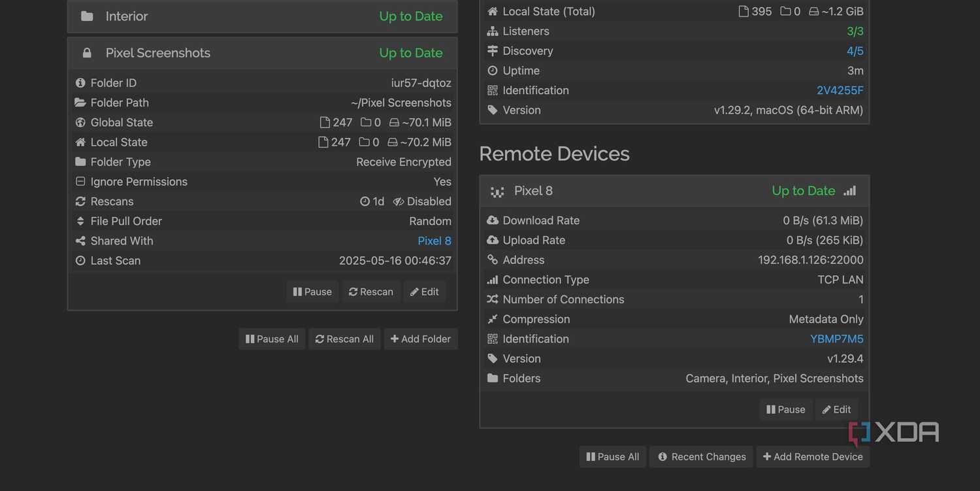Collapse the Pixel 8 remote device header

pos(674,191)
